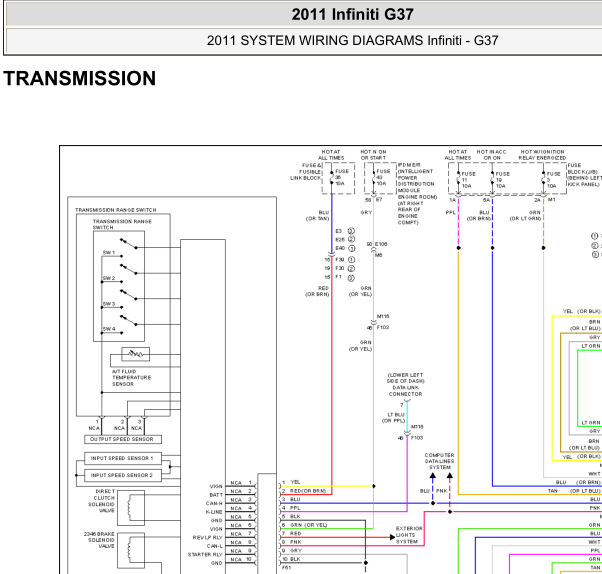Image resolution: width=602 pixels, height=574 pixels.
Task: Select 'FUSE BLOCK (J/B)' description text
Action: tap(585, 175)
